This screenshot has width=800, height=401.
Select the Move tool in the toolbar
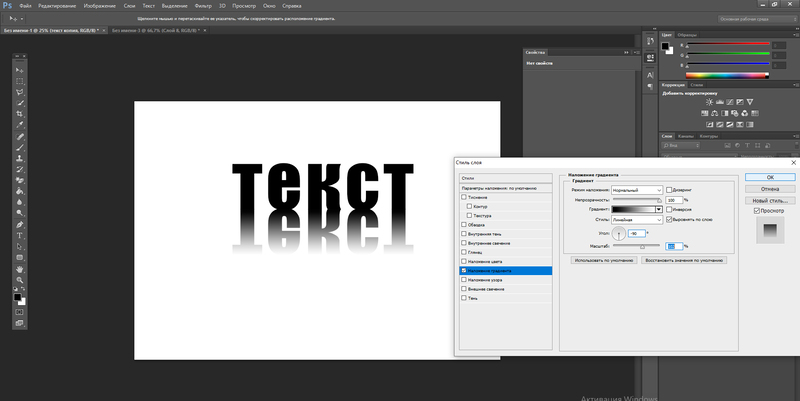coord(20,68)
